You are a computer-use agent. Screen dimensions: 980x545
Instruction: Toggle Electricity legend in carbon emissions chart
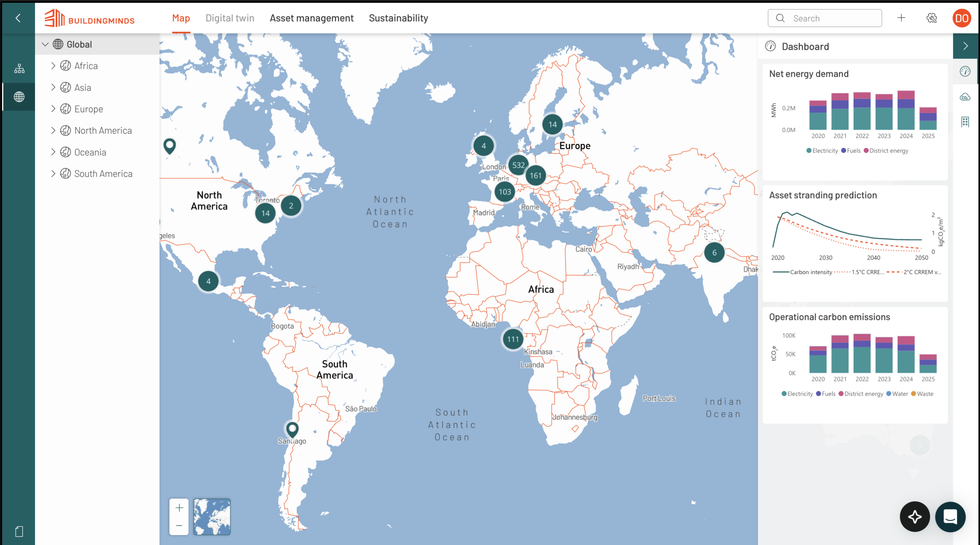797,394
